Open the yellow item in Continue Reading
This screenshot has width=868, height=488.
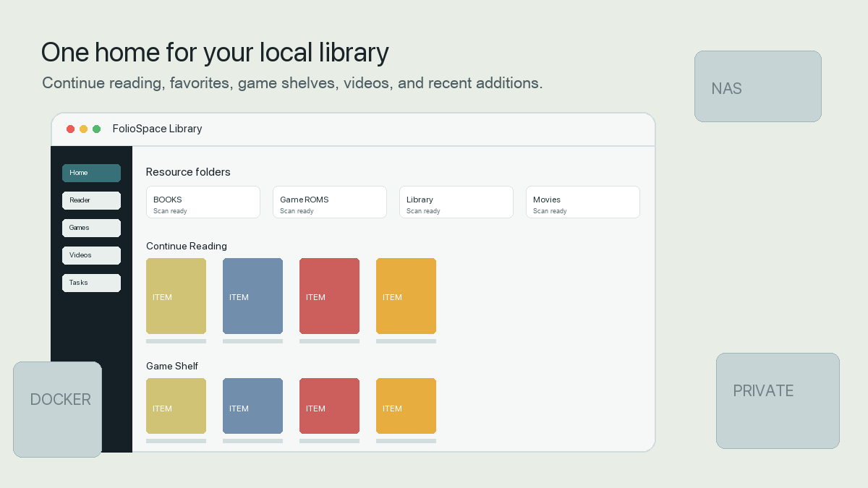point(176,296)
